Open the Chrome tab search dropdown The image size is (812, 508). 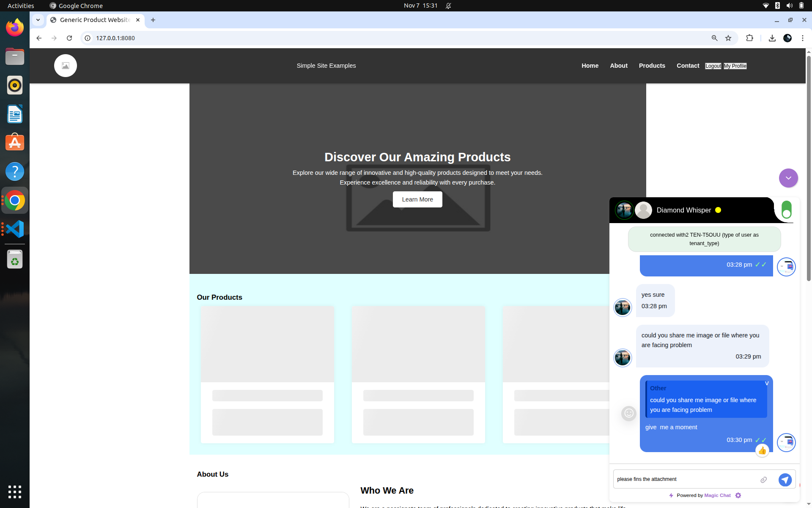38,20
